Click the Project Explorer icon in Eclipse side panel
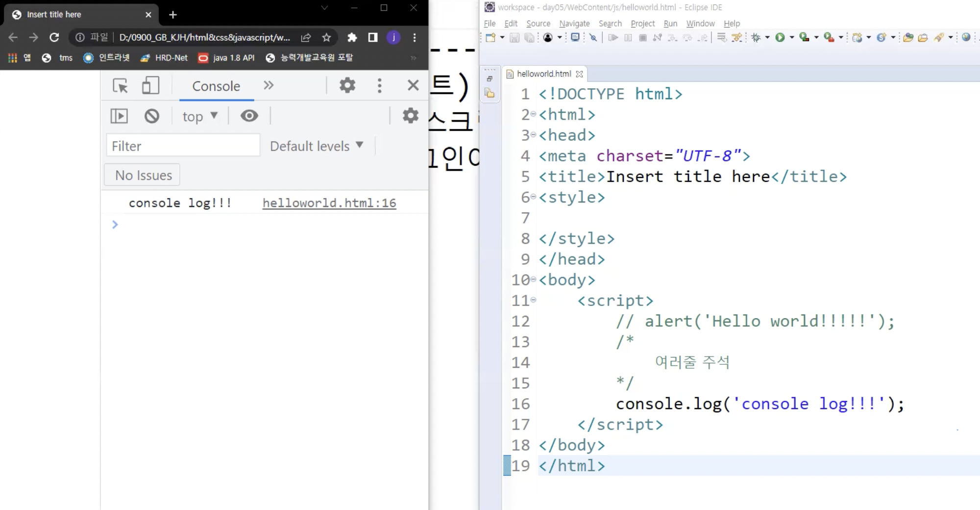Image resolution: width=980 pixels, height=510 pixels. pyautogui.click(x=490, y=93)
